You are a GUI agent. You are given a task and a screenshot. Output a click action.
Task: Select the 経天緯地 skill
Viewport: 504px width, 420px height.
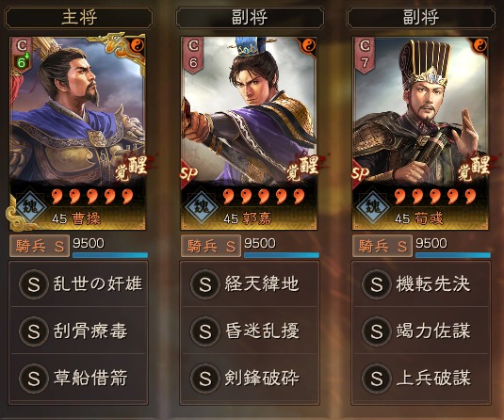(250, 284)
